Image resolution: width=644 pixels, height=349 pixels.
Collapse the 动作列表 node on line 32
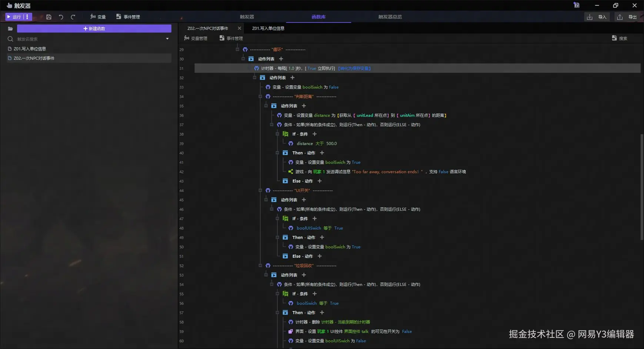pos(255,78)
